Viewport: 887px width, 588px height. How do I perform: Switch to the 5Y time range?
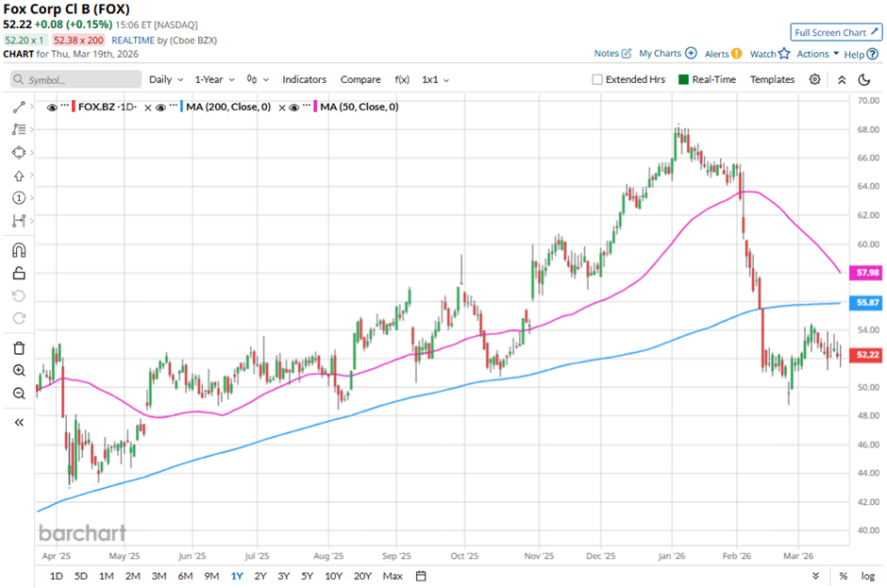pyautogui.click(x=308, y=576)
